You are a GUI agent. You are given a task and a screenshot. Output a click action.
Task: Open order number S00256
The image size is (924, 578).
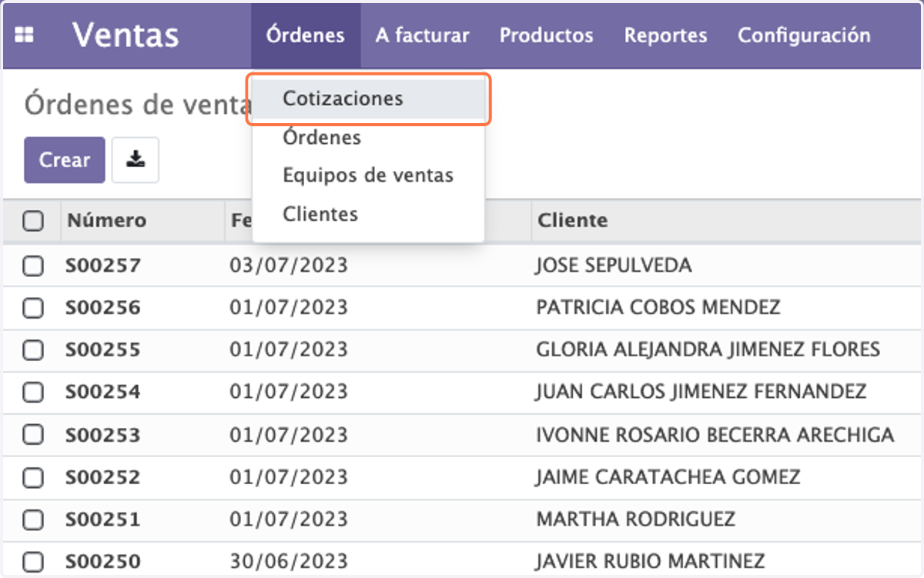click(x=103, y=308)
